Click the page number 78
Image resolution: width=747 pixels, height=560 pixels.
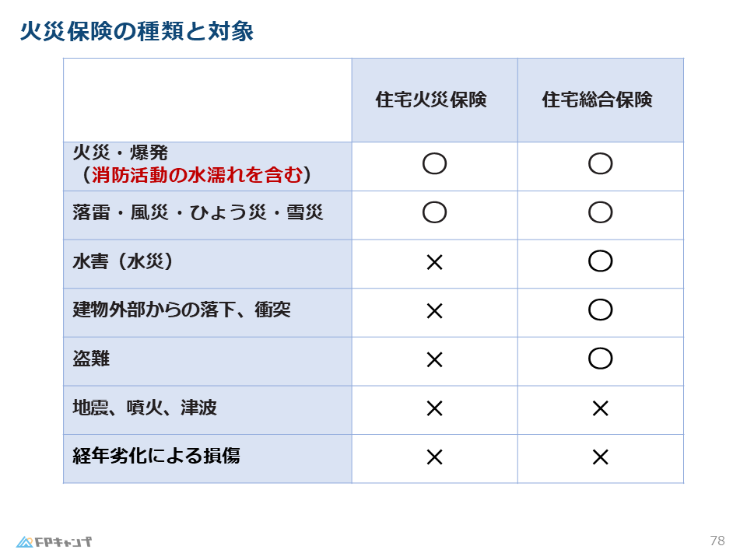click(717, 541)
